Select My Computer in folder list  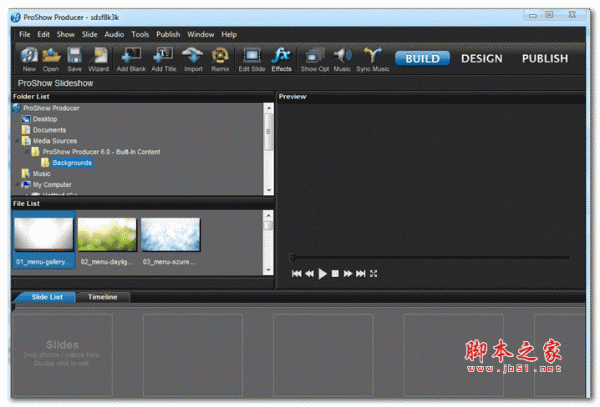(52, 185)
